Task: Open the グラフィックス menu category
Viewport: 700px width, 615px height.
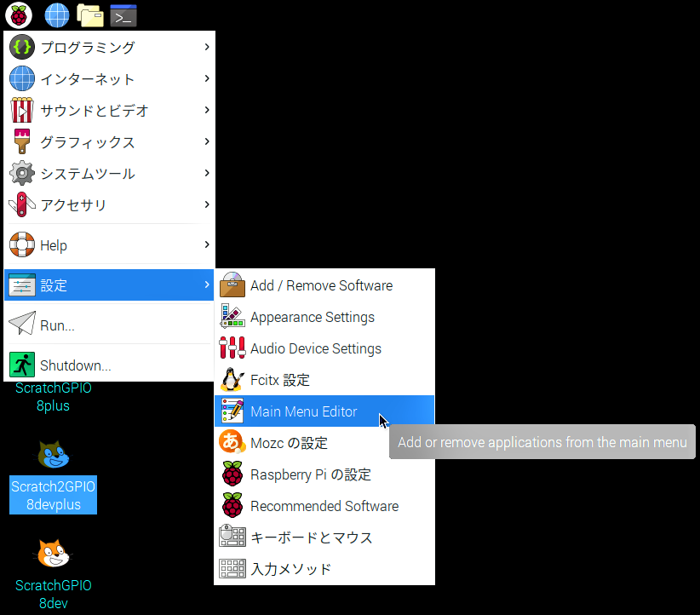Action: pyautogui.click(x=109, y=141)
